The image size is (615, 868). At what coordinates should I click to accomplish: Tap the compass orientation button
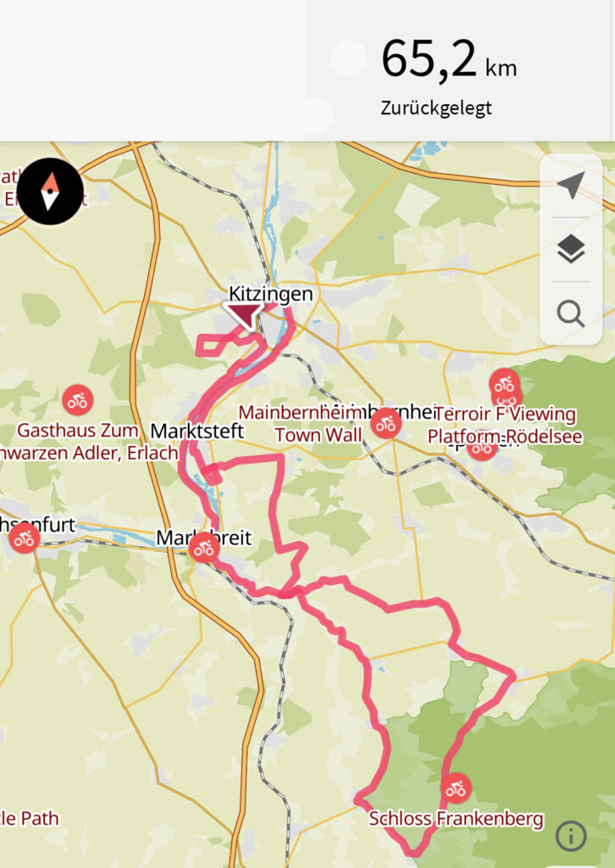50,191
